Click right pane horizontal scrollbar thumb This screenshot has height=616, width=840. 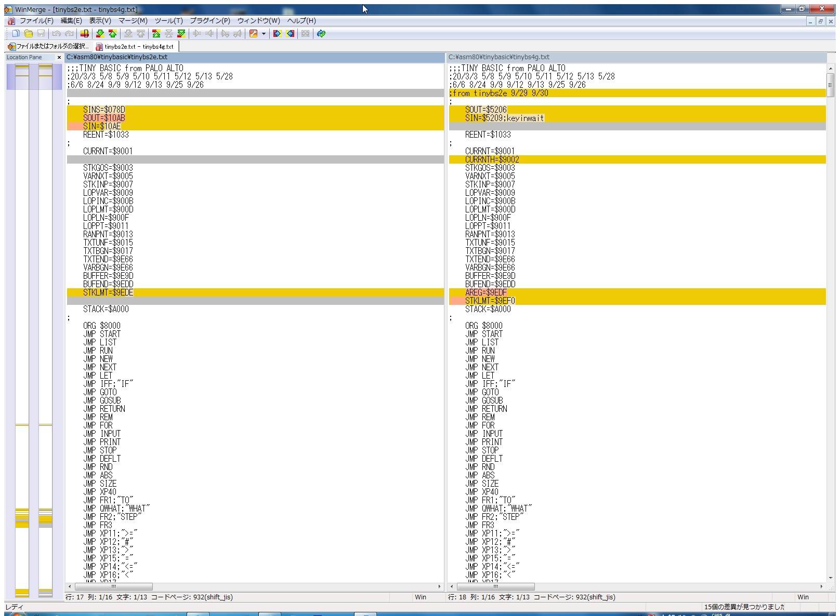click(x=496, y=586)
